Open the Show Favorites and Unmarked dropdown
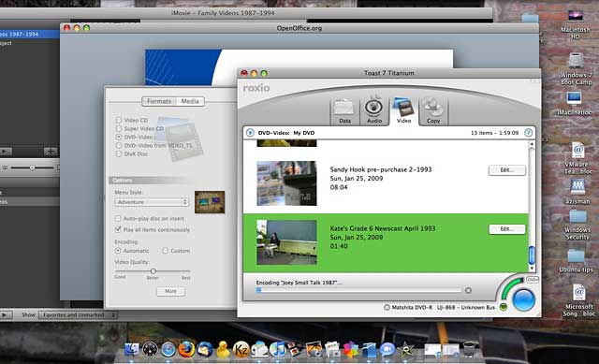Image resolution: width=599 pixels, height=364 pixels. click(x=79, y=314)
